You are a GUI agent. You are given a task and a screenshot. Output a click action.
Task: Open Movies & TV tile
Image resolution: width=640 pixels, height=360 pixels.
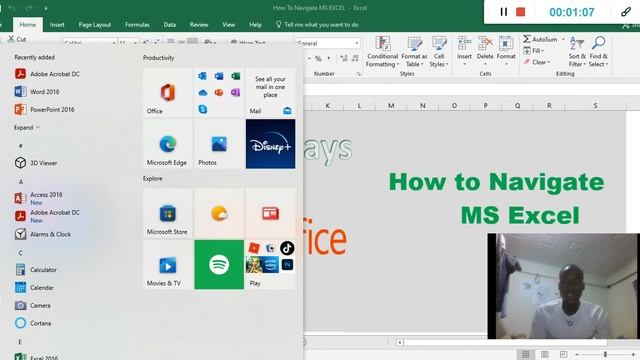[168, 264]
